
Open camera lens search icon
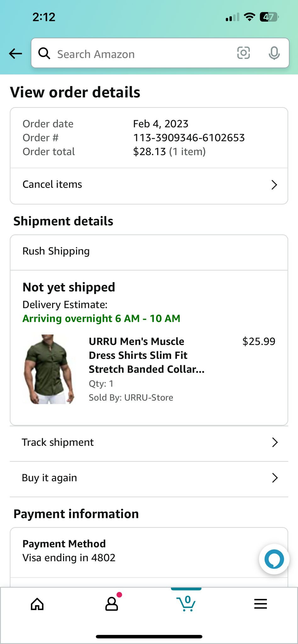point(243,53)
